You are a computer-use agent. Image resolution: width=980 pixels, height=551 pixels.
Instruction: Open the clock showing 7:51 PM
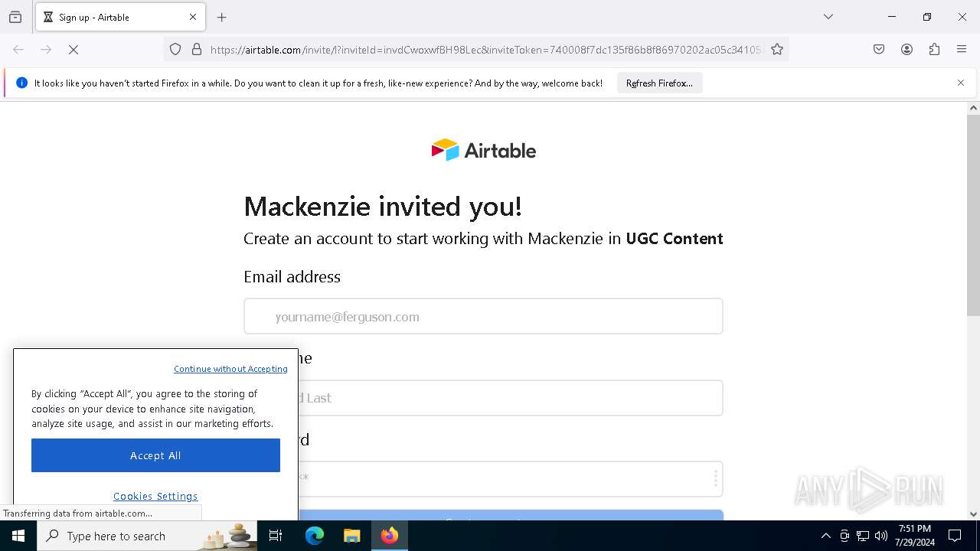915,536
